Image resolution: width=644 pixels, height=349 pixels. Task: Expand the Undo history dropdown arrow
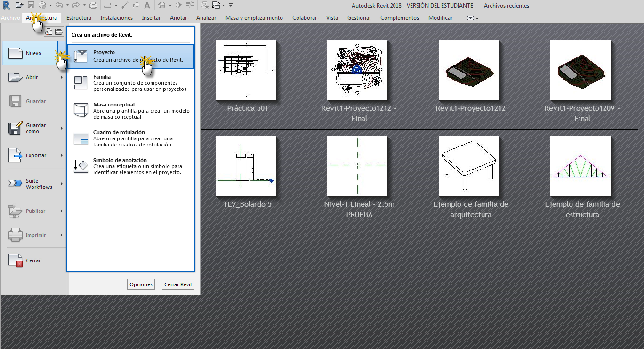[67, 5]
